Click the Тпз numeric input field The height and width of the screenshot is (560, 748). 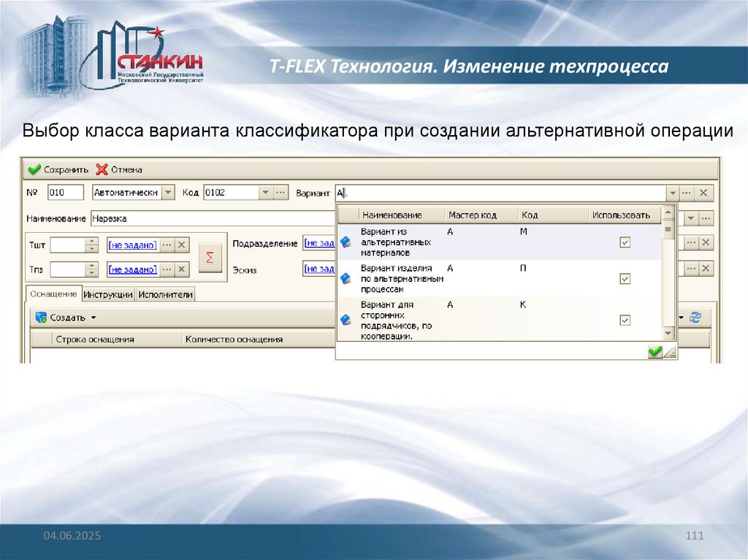click(68, 269)
